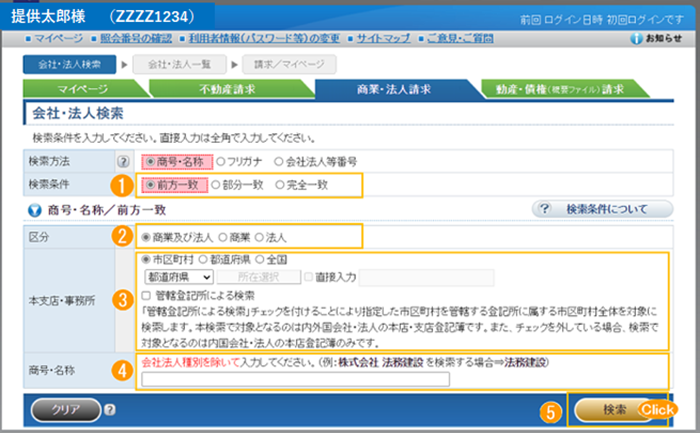Tick the 直接入力 checkbox
700x433 pixels.
pyautogui.click(x=308, y=277)
